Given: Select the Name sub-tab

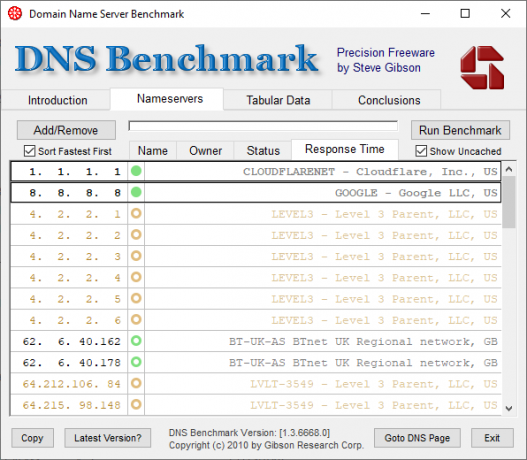Looking at the screenshot, I should click(153, 151).
